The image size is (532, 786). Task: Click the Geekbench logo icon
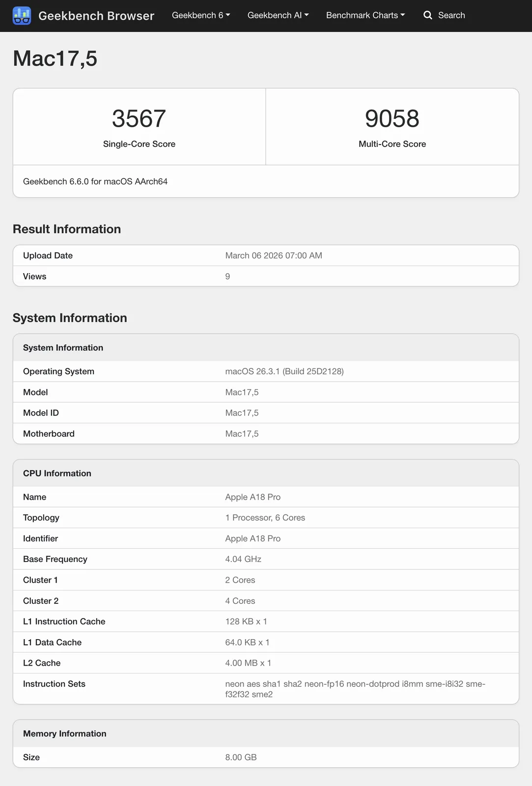[x=22, y=16]
